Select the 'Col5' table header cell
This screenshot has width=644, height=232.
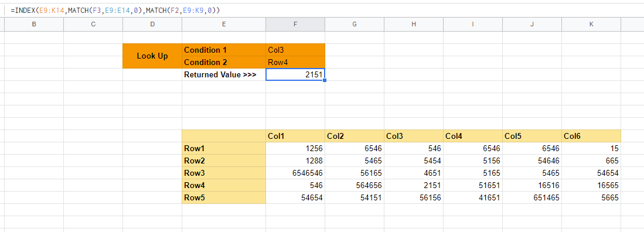click(532, 136)
